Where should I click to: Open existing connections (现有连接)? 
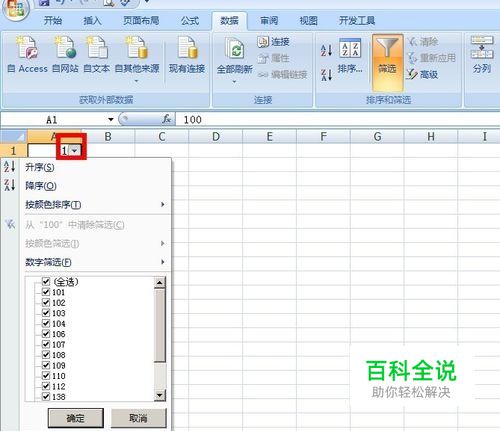click(x=187, y=55)
